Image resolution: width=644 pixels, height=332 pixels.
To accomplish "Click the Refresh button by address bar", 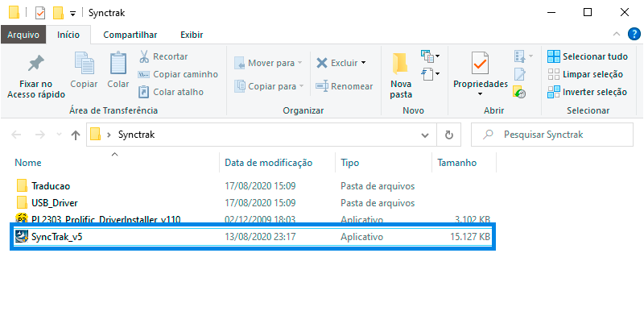I will coord(449,135).
